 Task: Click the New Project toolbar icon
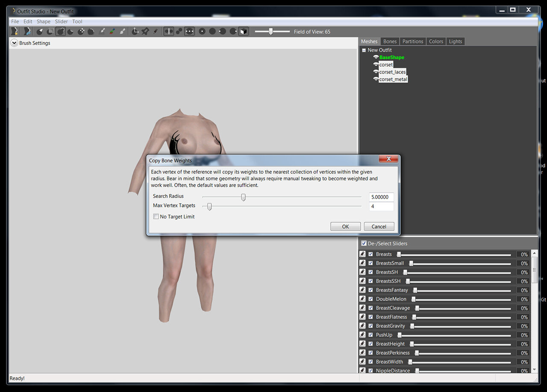(15, 31)
